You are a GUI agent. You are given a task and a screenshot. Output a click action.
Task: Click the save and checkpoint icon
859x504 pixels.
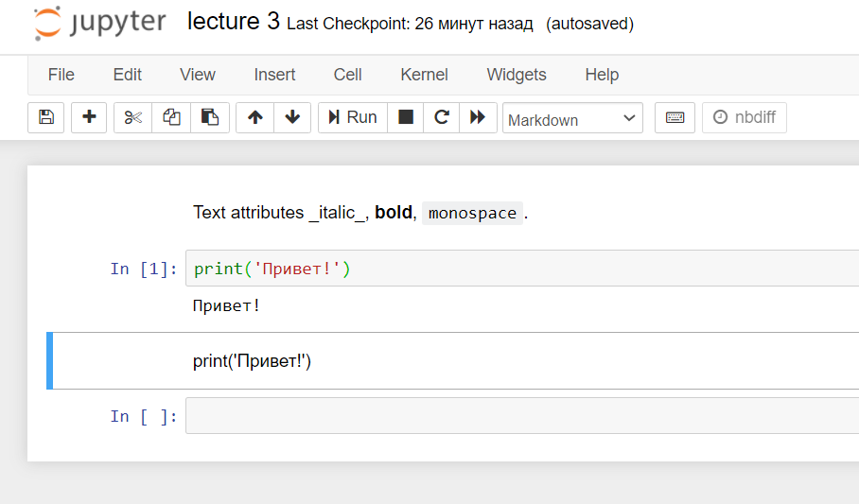click(x=45, y=117)
